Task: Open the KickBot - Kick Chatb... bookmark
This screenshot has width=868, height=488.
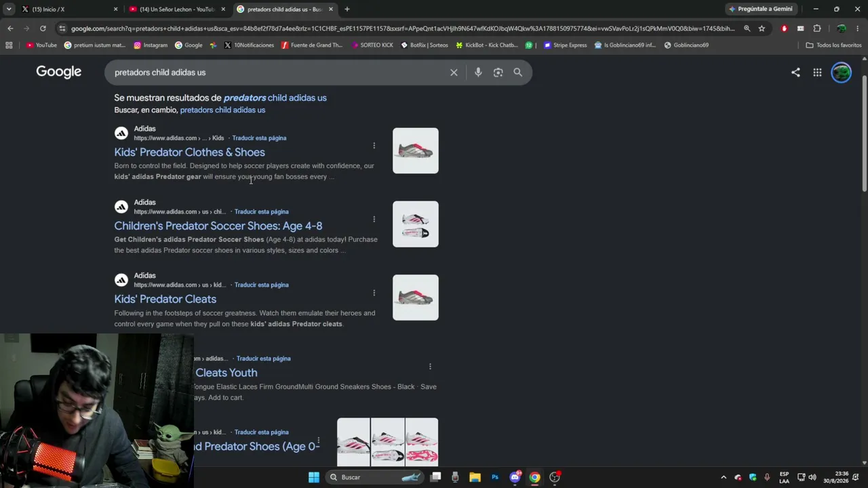Action: [486, 45]
